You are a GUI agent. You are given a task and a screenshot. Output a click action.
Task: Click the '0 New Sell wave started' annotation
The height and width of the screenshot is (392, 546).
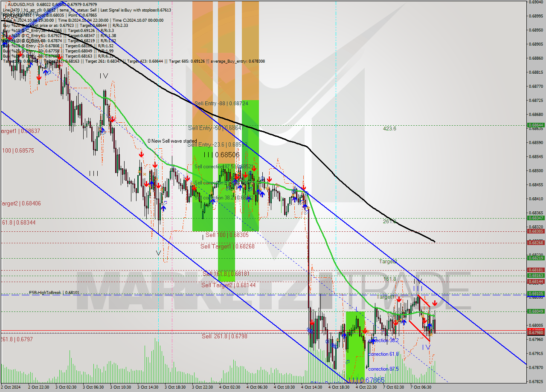tap(172, 141)
